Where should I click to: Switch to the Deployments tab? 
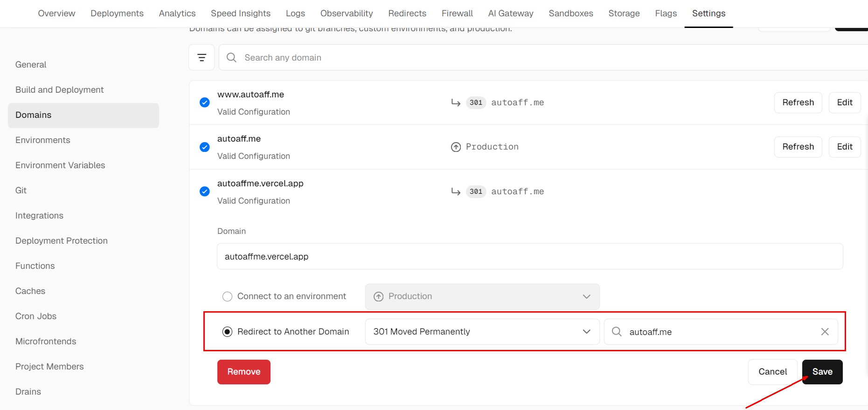tap(117, 14)
